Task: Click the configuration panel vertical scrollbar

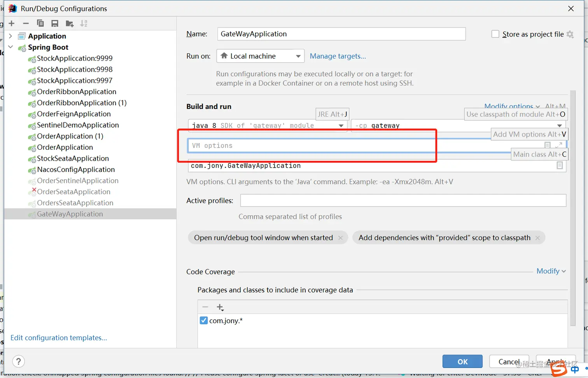Action: tap(572, 208)
